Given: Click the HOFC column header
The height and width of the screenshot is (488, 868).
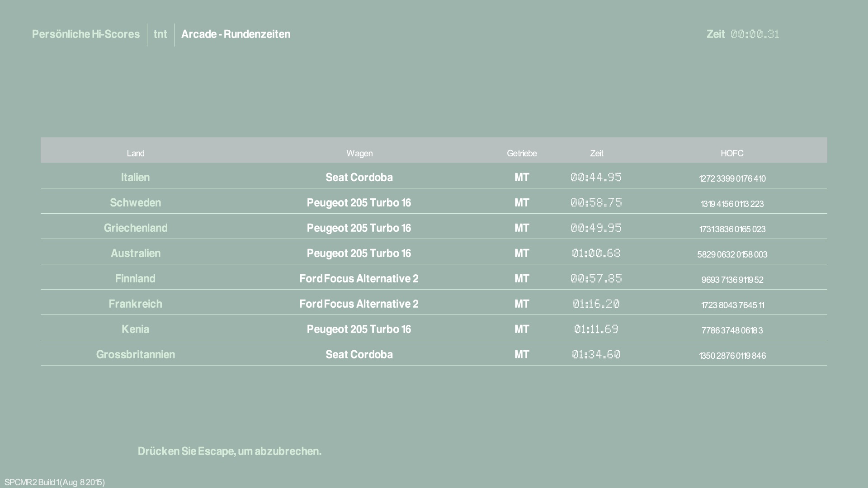Looking at the screenshot, I should tap(732, 153).
